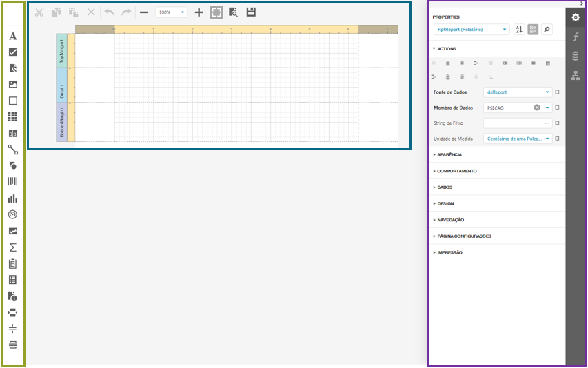Select the Table control in the toolbox

tap(12, 117)
